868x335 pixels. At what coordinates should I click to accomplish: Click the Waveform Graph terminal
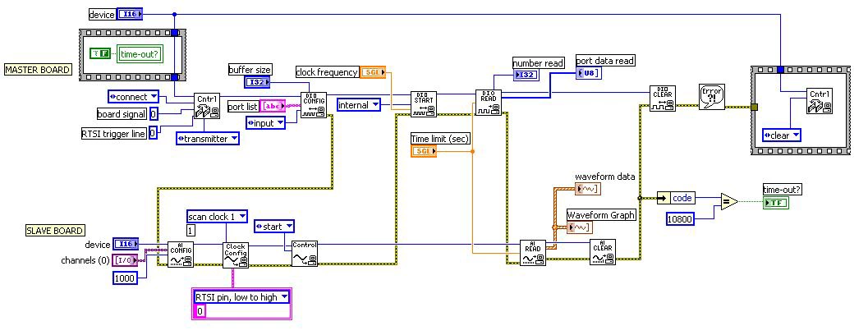(x=579, y=227)
